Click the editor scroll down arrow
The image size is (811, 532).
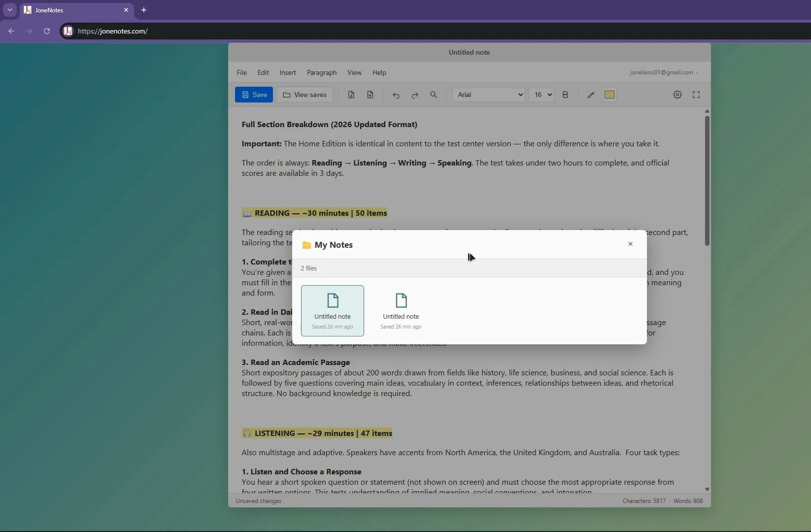[707, 490]
